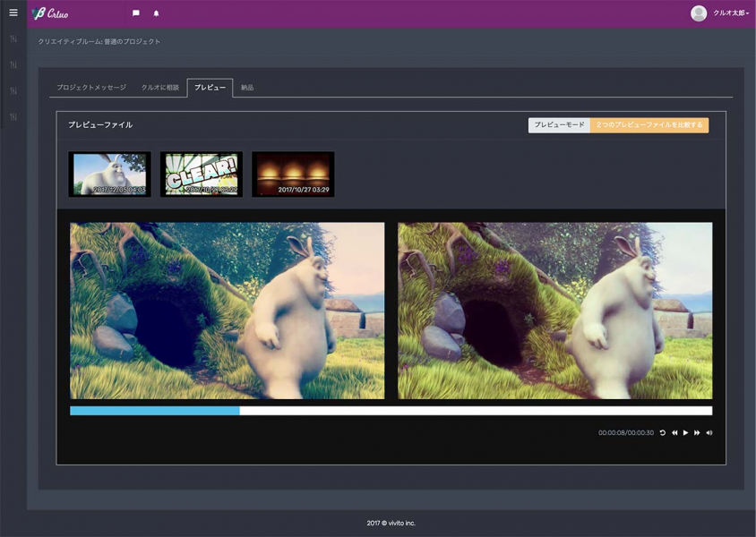Click the クリエイティブルーム breadcrumb title
This screenshot has height=537, width=756.
click(x=99, y=42)
